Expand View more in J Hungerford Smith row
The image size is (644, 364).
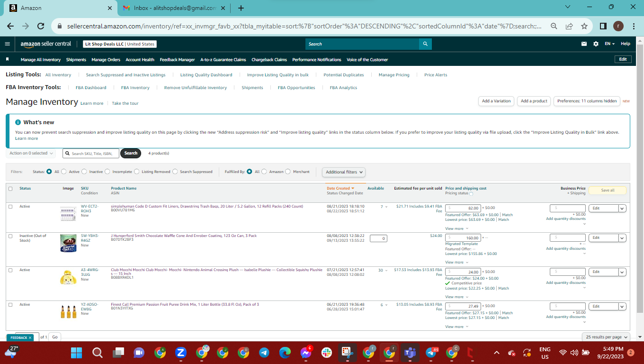coord(456,262)
